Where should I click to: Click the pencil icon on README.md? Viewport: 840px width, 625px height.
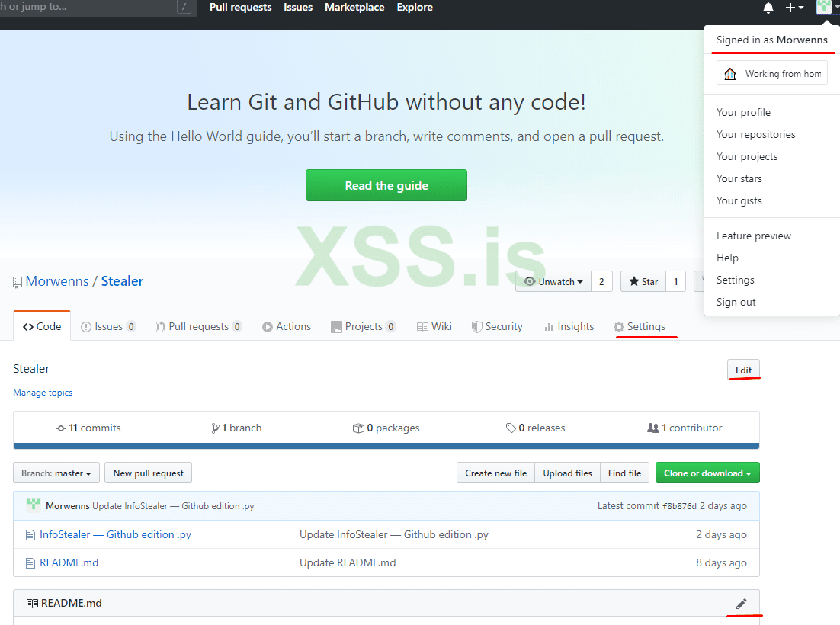point(741,604)
